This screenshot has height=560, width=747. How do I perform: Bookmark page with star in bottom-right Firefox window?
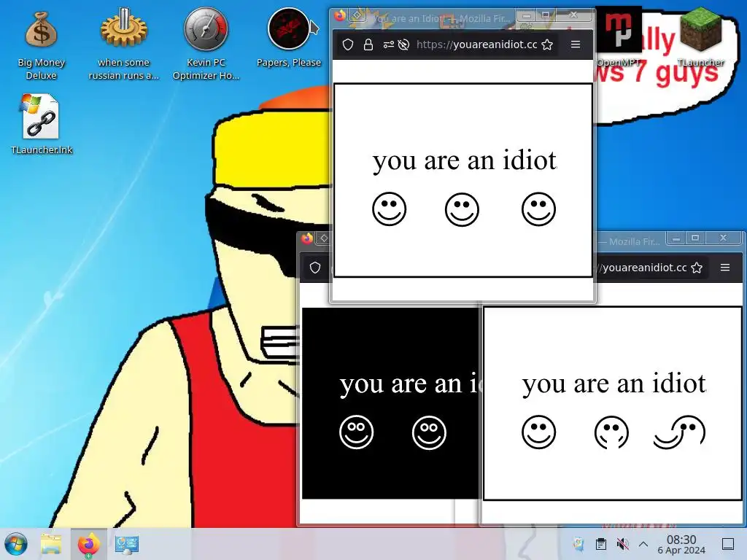[x=697, y=268]
